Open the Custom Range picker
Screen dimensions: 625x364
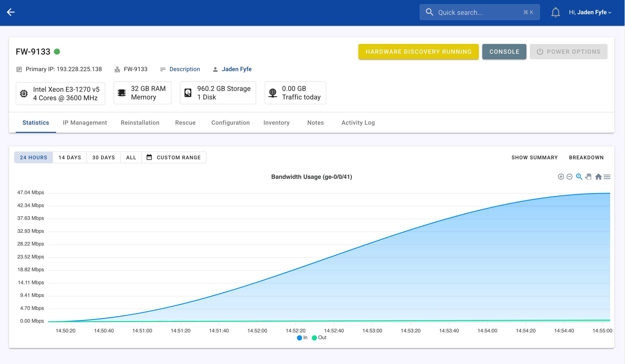pos(174,157)
